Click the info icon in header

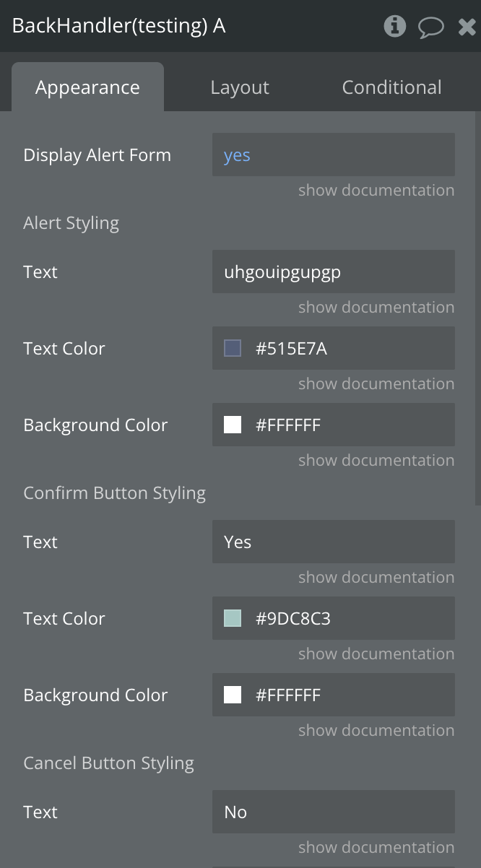[394, 27]
